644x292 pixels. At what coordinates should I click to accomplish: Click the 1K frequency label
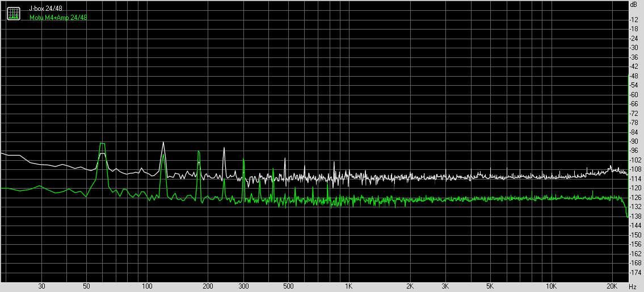[x=349, y=286]
